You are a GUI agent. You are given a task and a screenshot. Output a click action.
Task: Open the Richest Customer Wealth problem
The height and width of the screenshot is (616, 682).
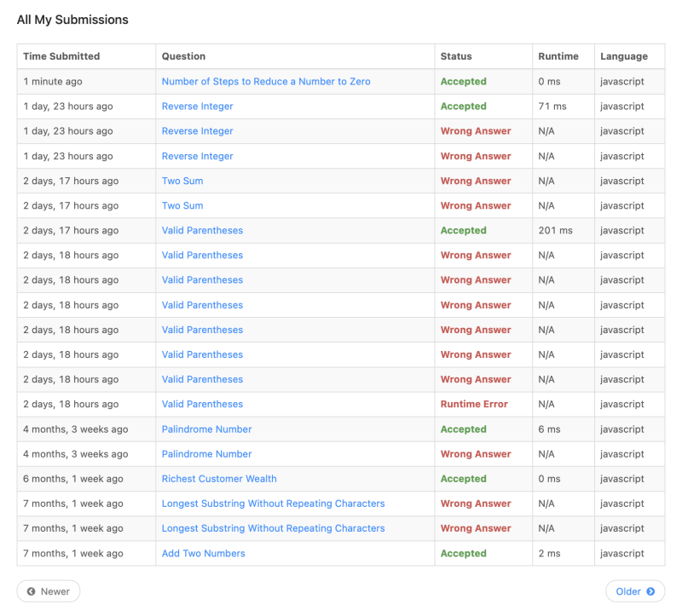click(x=219, y=479)
